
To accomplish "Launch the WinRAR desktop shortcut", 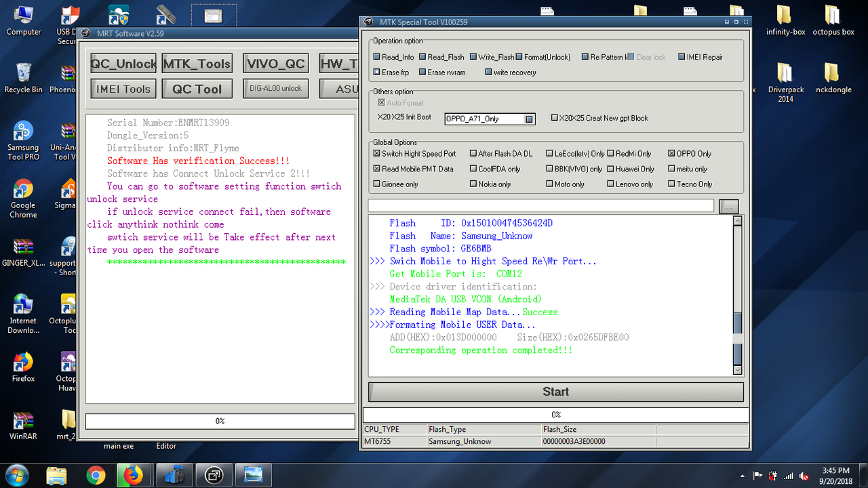I will coord(23,426).
